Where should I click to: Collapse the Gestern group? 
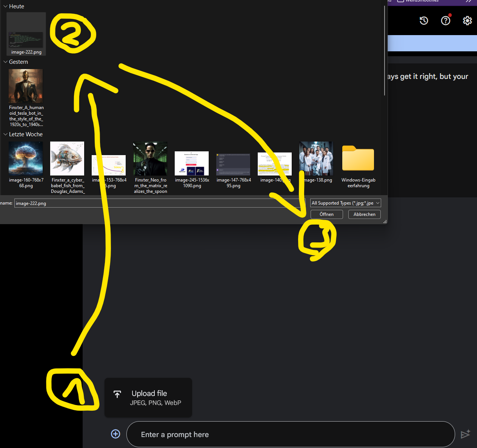point(5,62)
